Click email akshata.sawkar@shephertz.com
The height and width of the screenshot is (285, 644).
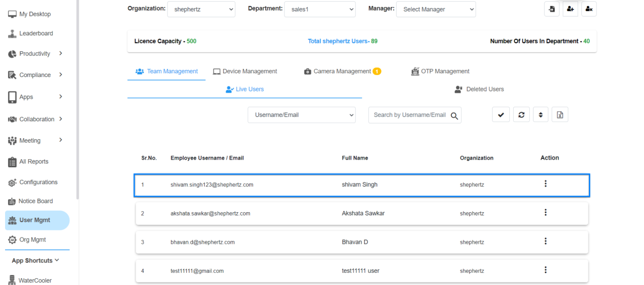(x=210, y=213)
